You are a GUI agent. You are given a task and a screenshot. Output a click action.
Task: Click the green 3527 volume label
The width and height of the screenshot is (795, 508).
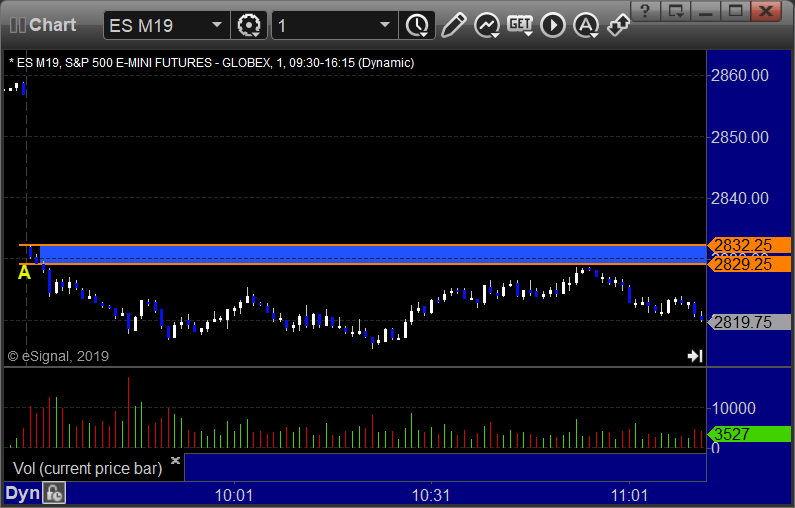(749, 434)
